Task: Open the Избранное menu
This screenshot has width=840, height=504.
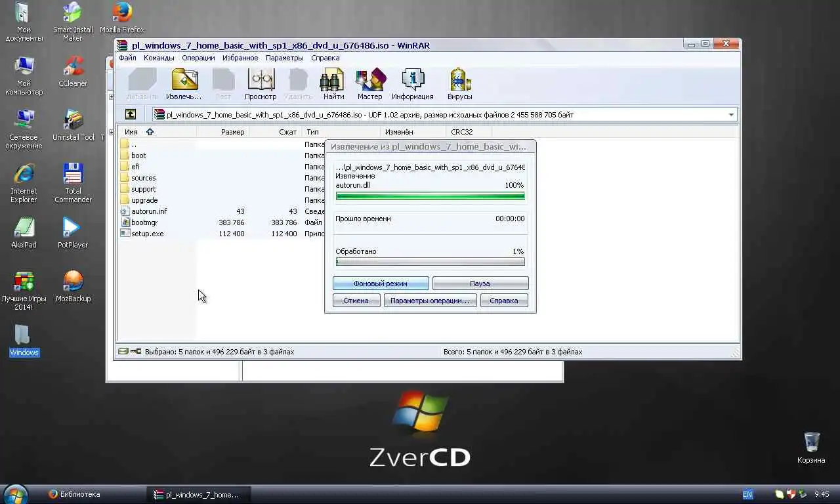Action: click(240, 58)
